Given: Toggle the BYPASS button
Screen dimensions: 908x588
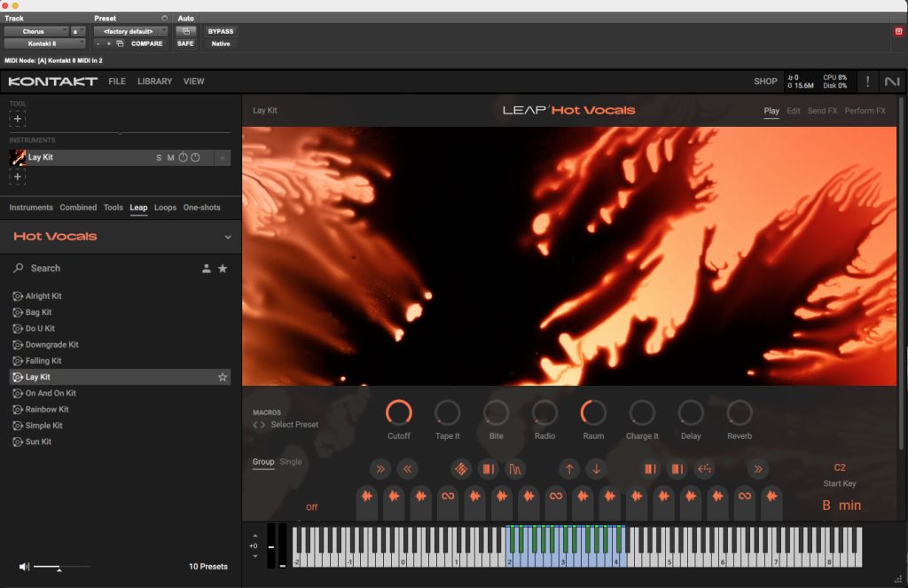Looking at the screenshot, I should click(x=221, y=31).
